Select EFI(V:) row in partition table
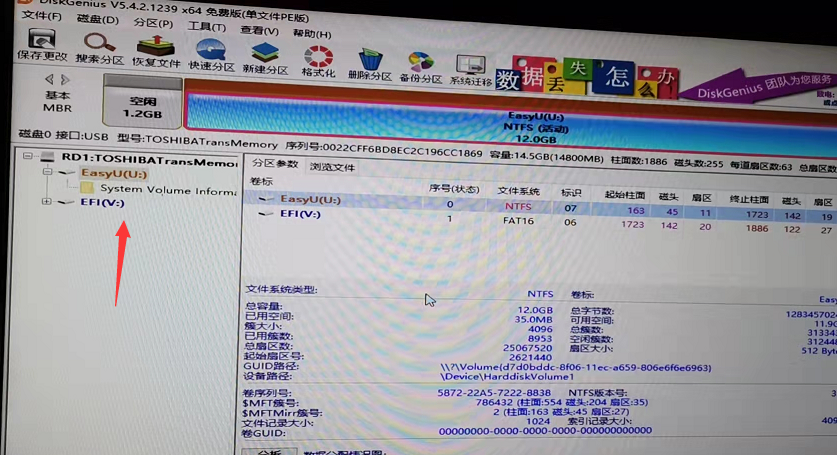 [540, 220]
